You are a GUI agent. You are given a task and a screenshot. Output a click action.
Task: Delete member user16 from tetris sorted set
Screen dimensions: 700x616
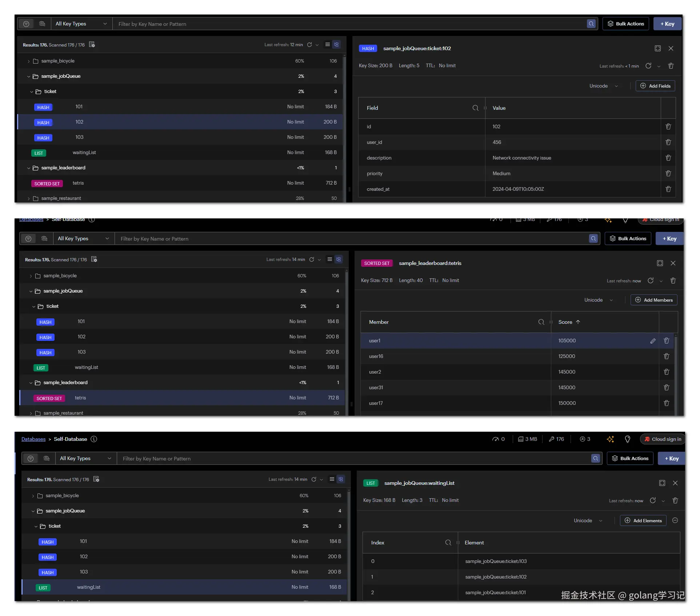coord(666,356)
